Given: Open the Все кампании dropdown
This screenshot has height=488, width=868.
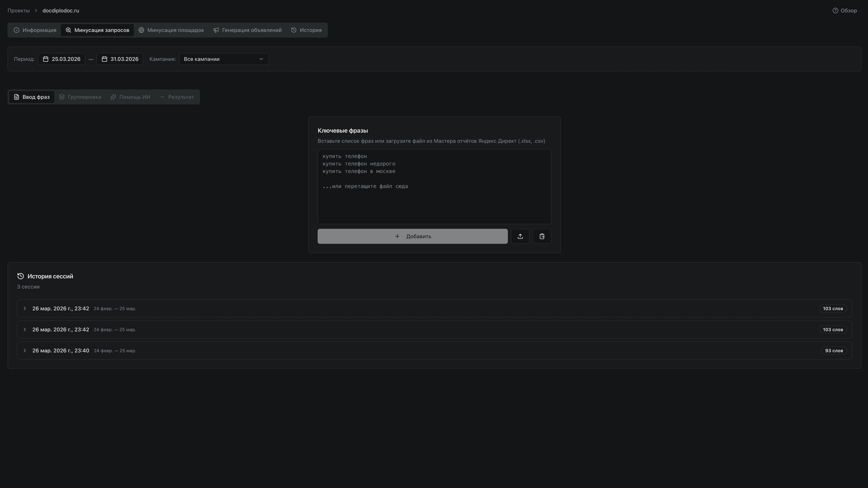Looking at the screenshot, I should [224, 59].
